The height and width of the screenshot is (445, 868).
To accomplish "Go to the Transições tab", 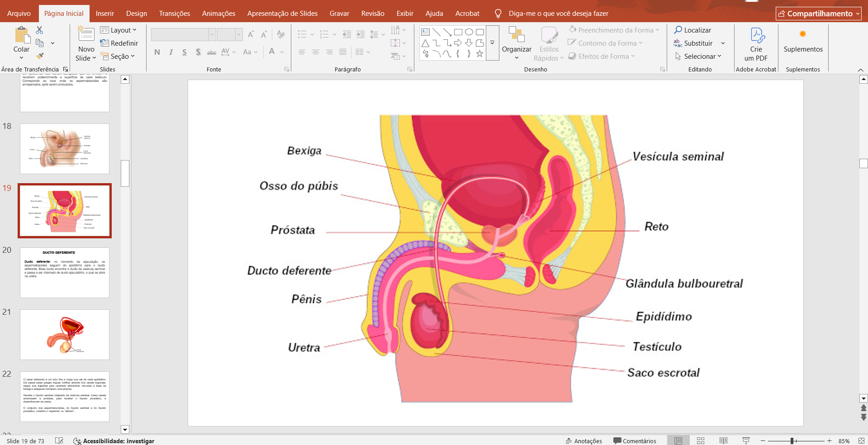I will (x=175, y=14).
